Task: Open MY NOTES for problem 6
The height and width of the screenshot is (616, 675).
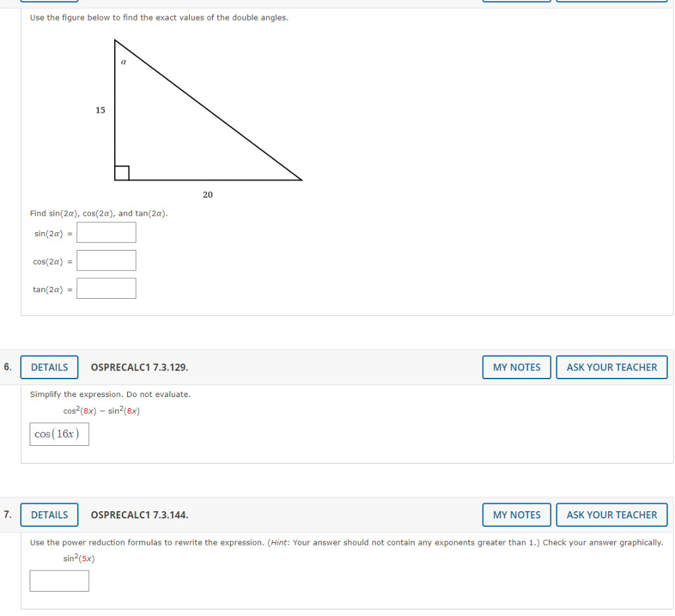Action: 516,367
